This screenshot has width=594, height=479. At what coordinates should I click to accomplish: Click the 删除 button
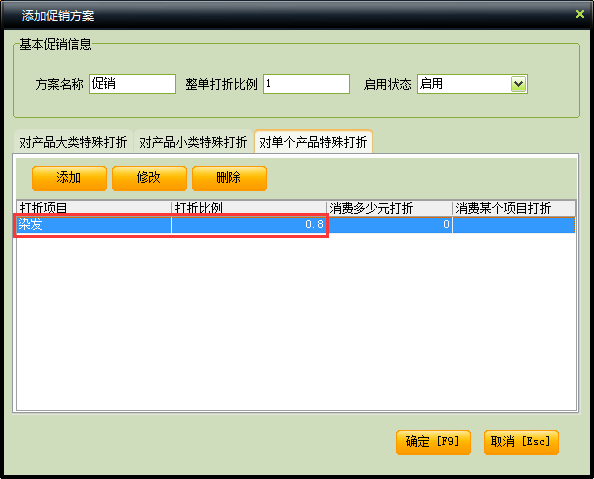[229, 178]
